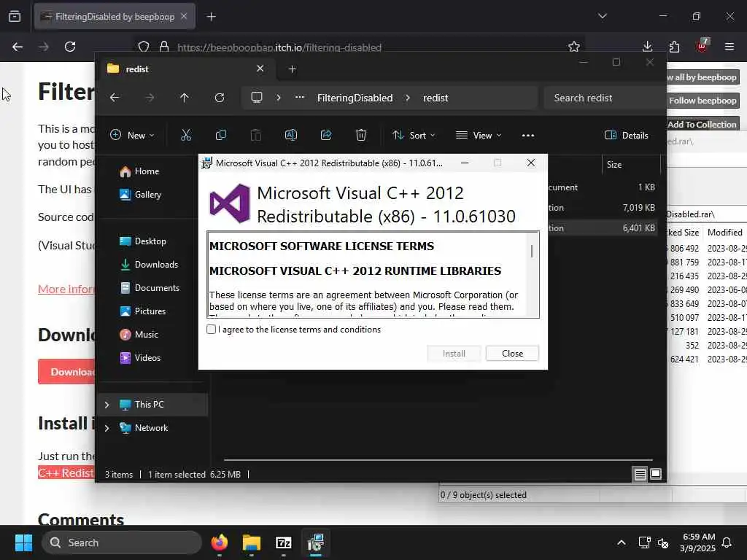Open Firefox downloads panel

click(x=647, y=47)
